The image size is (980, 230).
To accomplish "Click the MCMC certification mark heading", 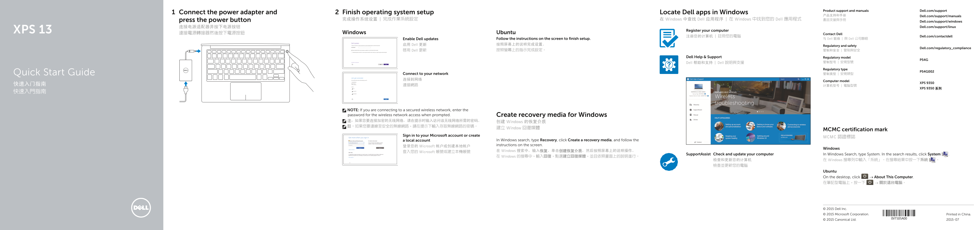I will pos(855,129).
